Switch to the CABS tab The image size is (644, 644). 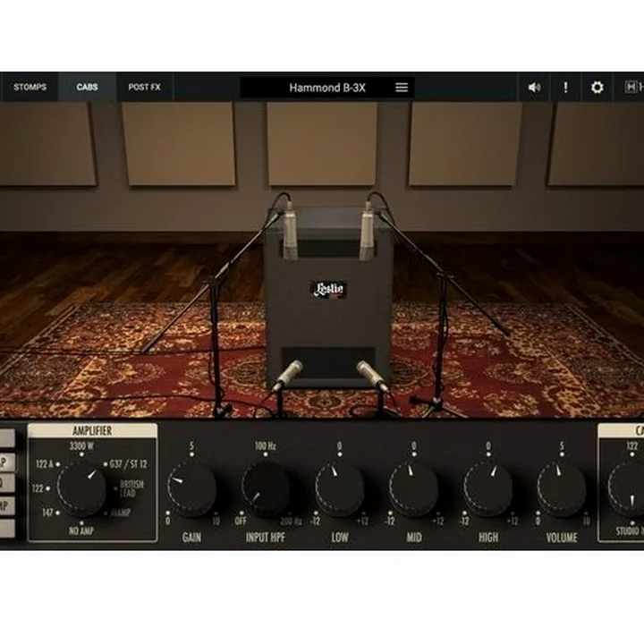click(87, 87)
